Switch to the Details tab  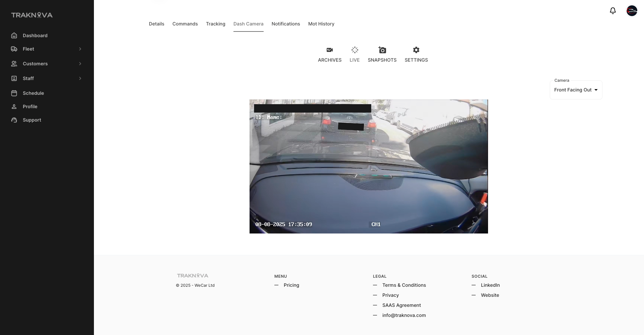point(157,24)
